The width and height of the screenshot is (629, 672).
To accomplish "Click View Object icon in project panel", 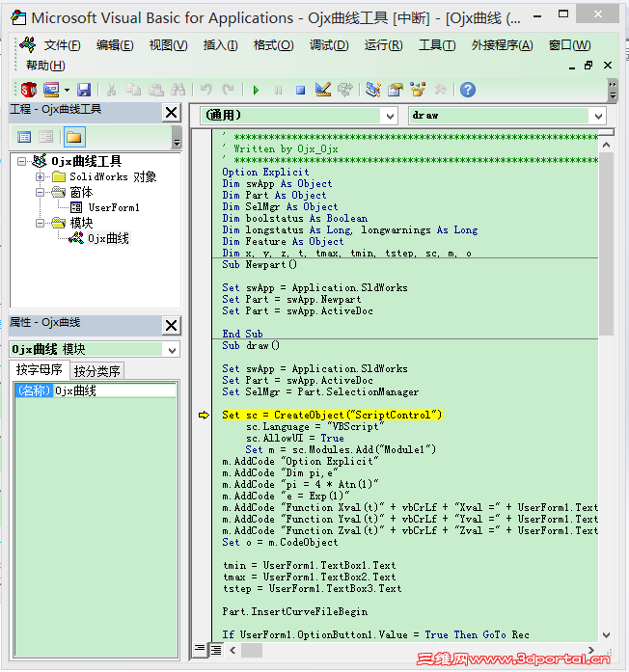I will click(x=45, y=137).
